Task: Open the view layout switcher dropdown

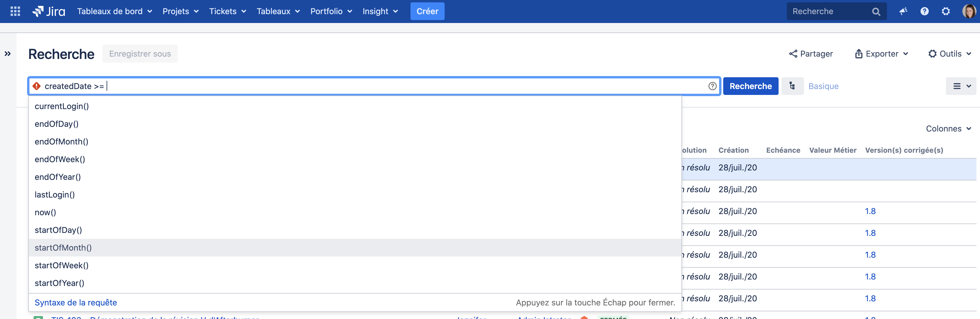Action: click(961, 86)
